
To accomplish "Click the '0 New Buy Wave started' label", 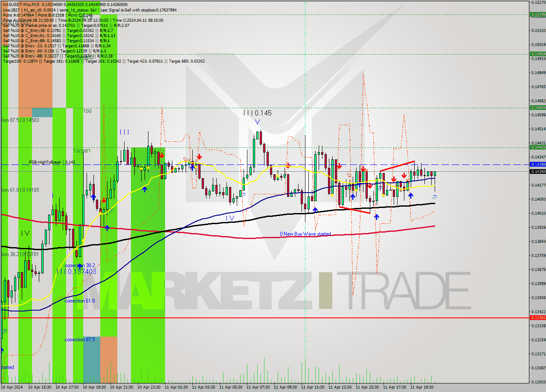I will (x=305, y=234).
